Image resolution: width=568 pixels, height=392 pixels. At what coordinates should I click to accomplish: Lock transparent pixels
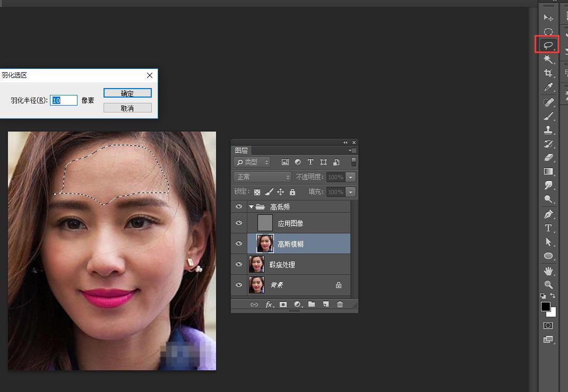[257, 192]
